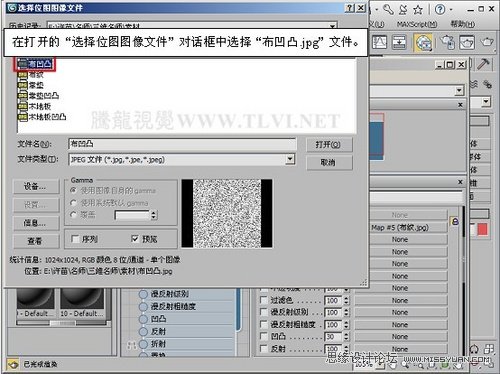The height and width of the screenshot is (374, 500).
Task: Open the Curve Editor toolbar icon
Action: coord(379,42)
